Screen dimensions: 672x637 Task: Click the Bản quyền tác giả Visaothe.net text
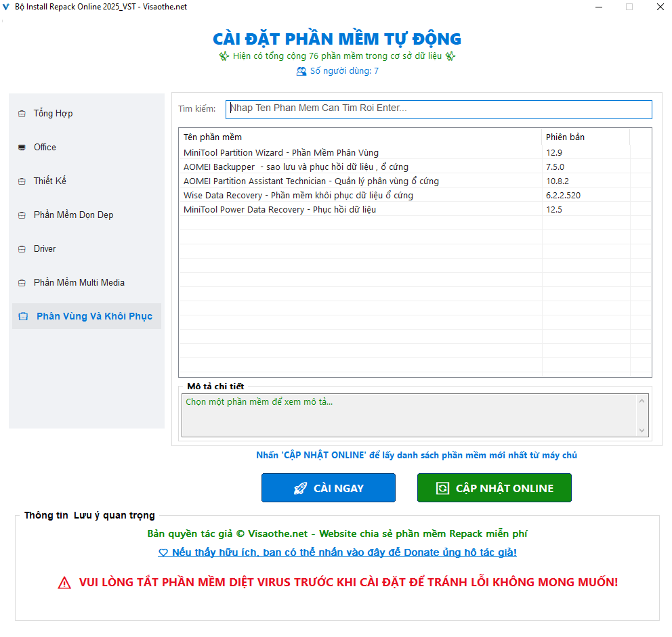[x=337, y=533]
